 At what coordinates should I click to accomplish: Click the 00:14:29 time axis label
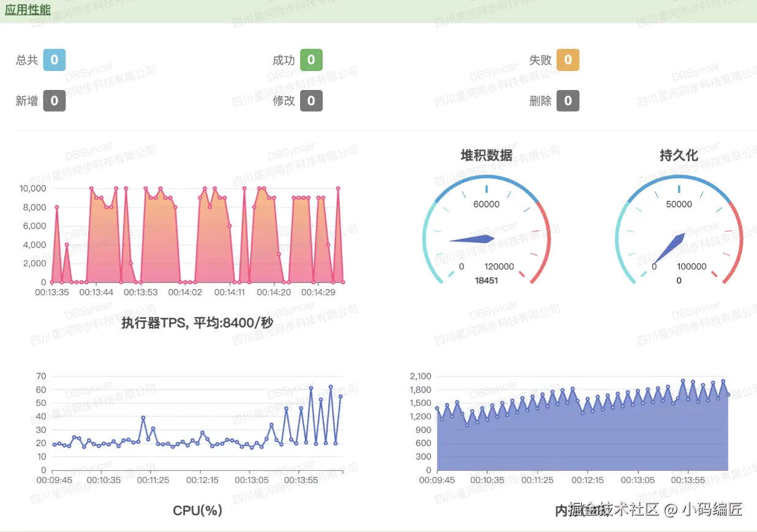(x=318, y=293)
